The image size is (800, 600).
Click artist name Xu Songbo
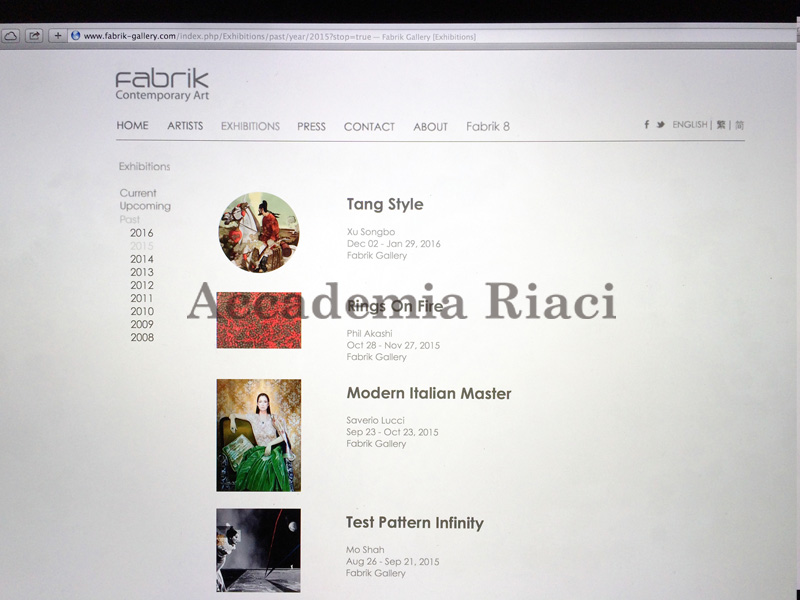point(371,232)
